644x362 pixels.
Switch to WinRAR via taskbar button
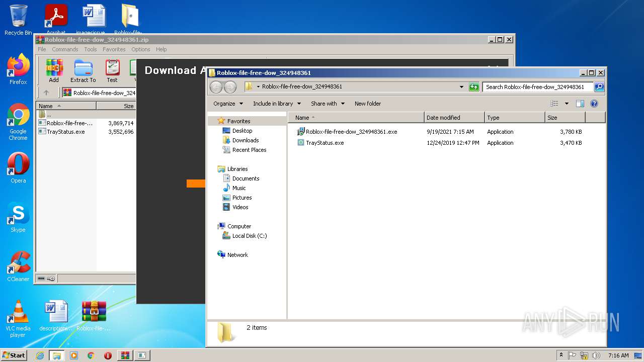pyautogui.click(x=125, y=355)
